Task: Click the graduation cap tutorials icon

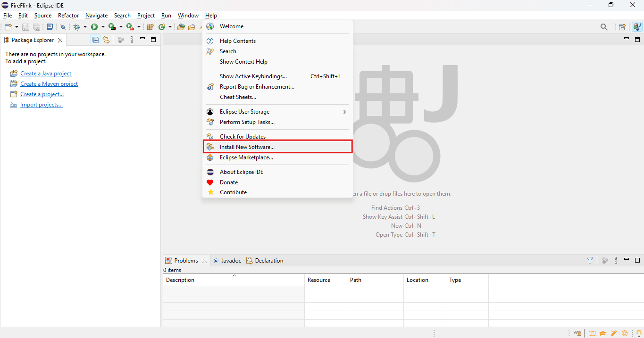Action: click(603, 333)
